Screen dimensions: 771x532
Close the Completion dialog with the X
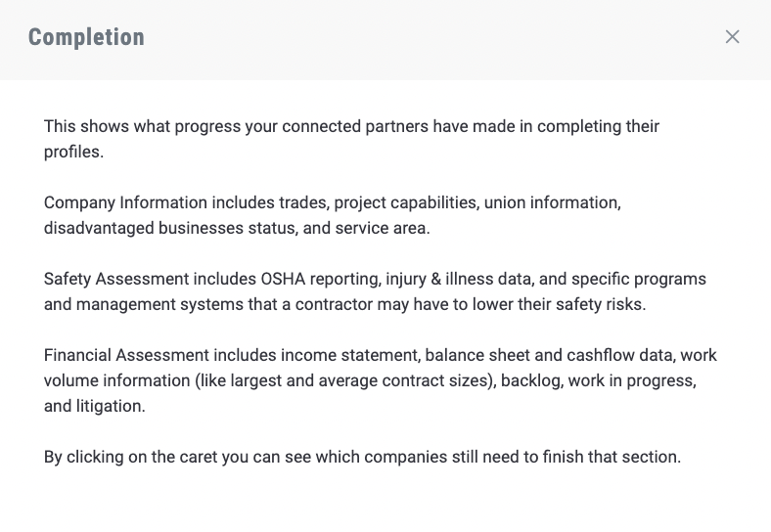[x=732, y=37]
